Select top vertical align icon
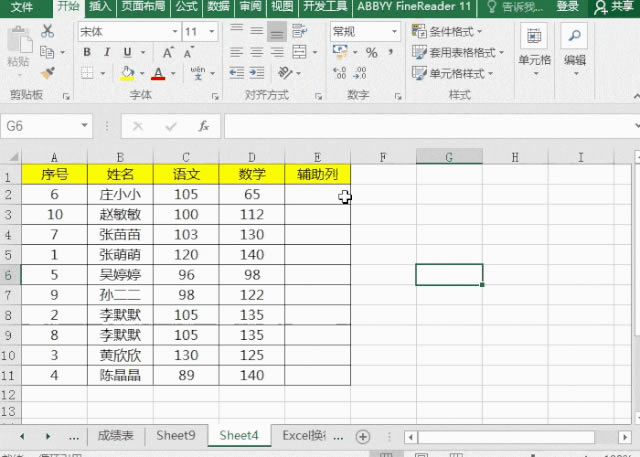Viewport: 640px width, 457px height. tap(236, 31)
